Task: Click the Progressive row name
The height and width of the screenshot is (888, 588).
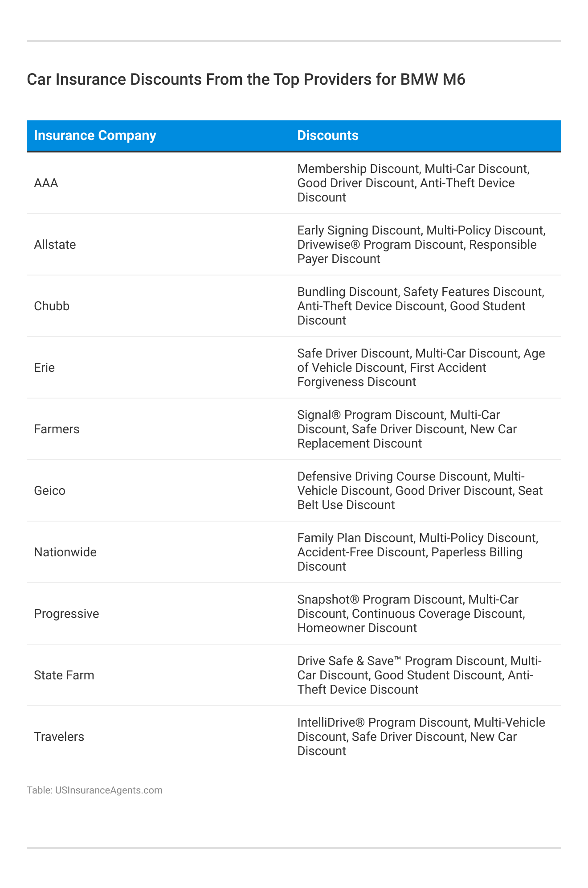Action: 67,614
